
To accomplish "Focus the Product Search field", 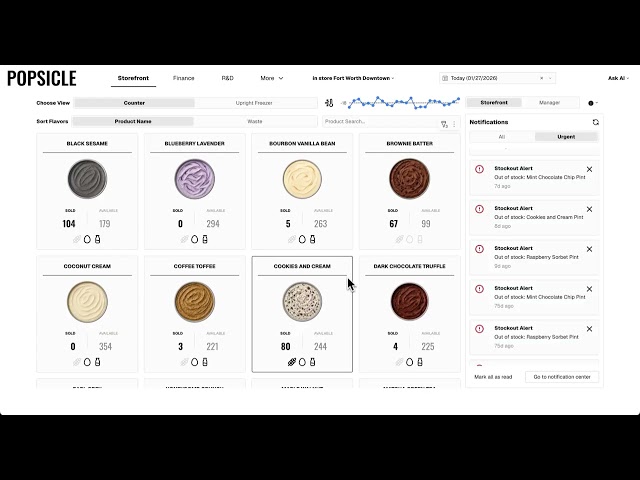I will tap(380, 122).
